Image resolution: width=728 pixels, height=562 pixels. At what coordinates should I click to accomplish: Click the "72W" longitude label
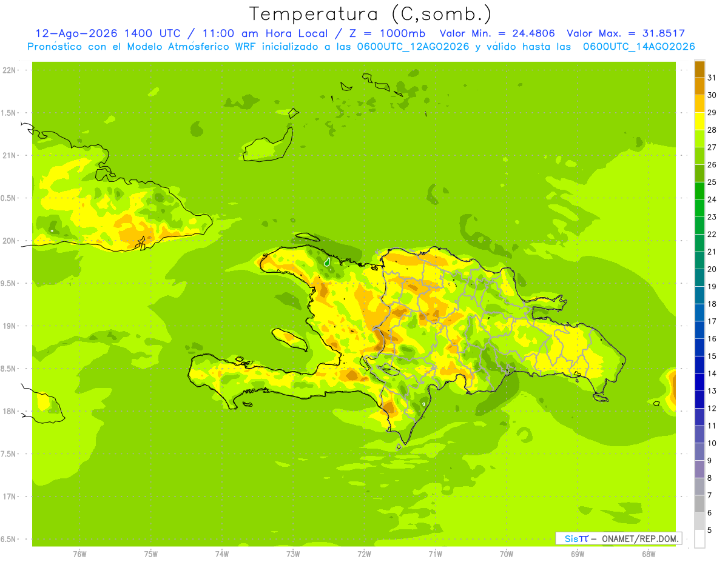click(364, 554)
